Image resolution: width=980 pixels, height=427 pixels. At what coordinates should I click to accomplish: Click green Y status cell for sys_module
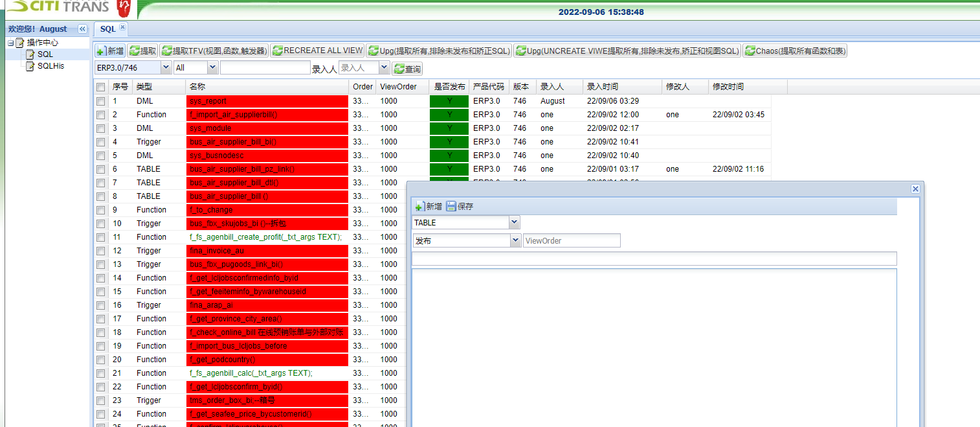[x=449, y=128]
